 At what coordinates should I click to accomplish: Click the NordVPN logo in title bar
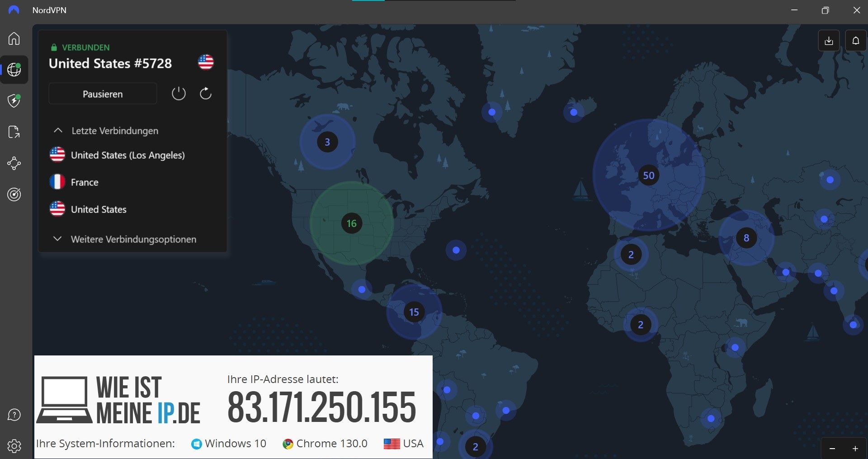coord(14,10)
